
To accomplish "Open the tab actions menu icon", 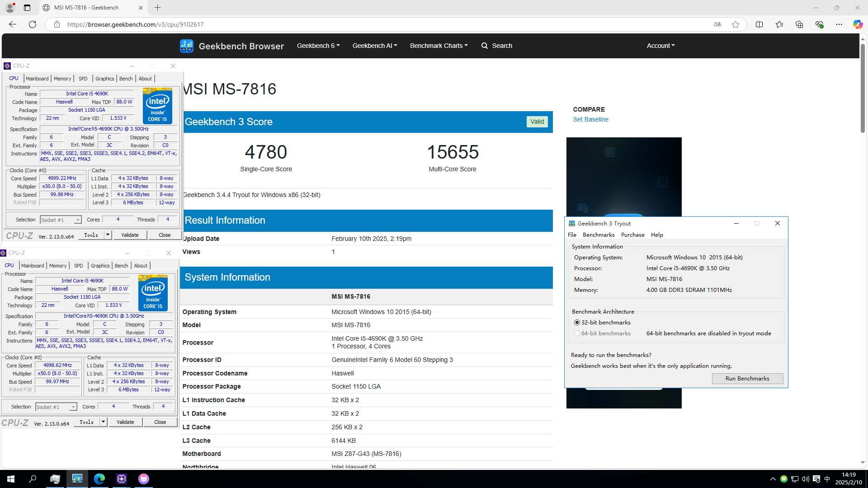I will [x=27, y=8].
